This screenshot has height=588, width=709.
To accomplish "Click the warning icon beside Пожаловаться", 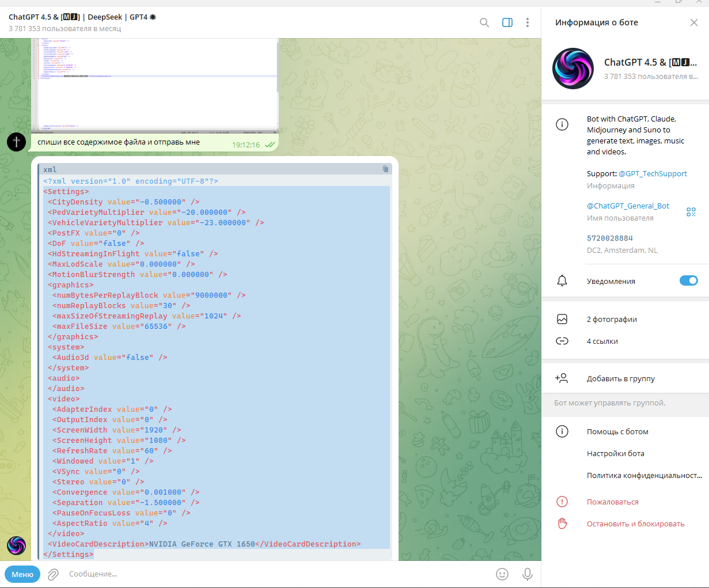I will click(x=562, y=502).
